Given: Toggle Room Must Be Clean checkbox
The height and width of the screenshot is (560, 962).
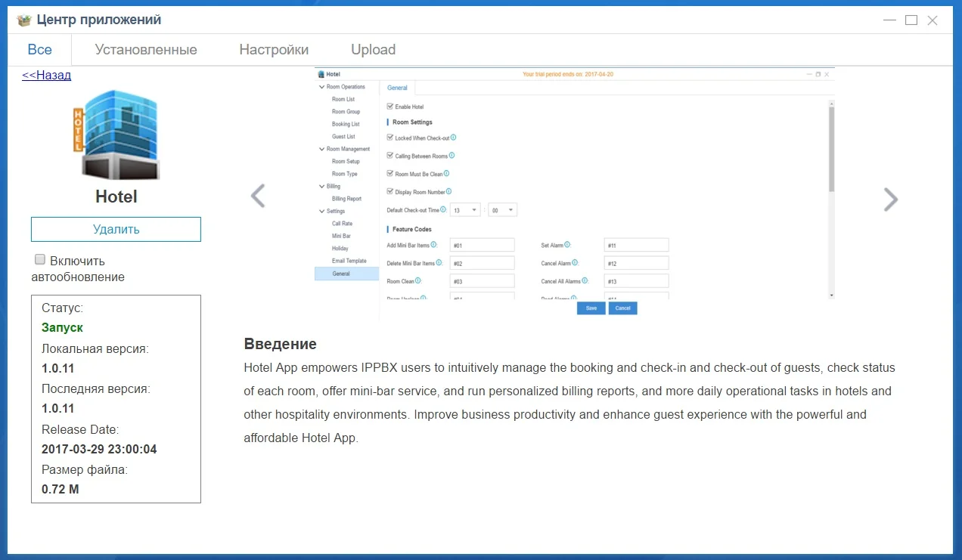Looking at the screenshot, I should coord(390,174).
